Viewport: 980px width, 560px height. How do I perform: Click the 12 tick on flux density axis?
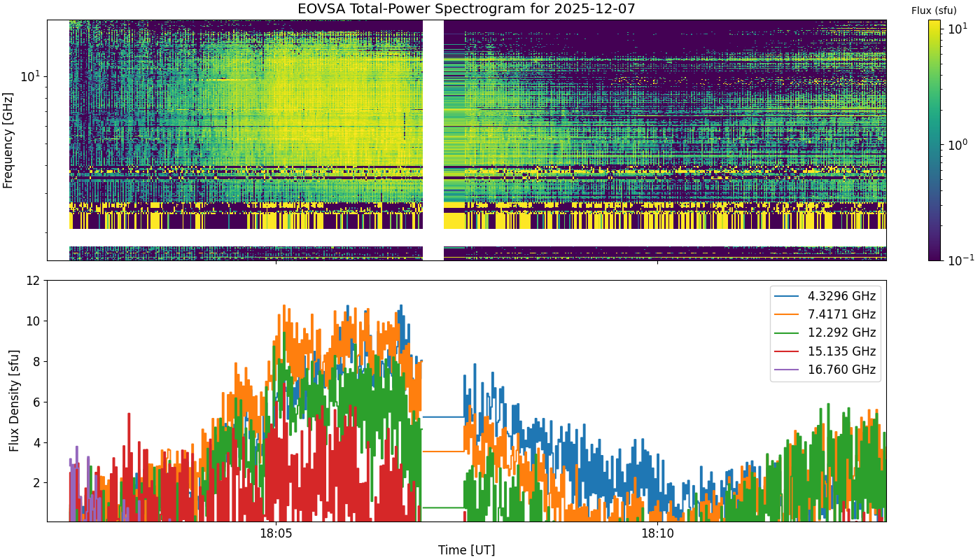tap(34, 281)
